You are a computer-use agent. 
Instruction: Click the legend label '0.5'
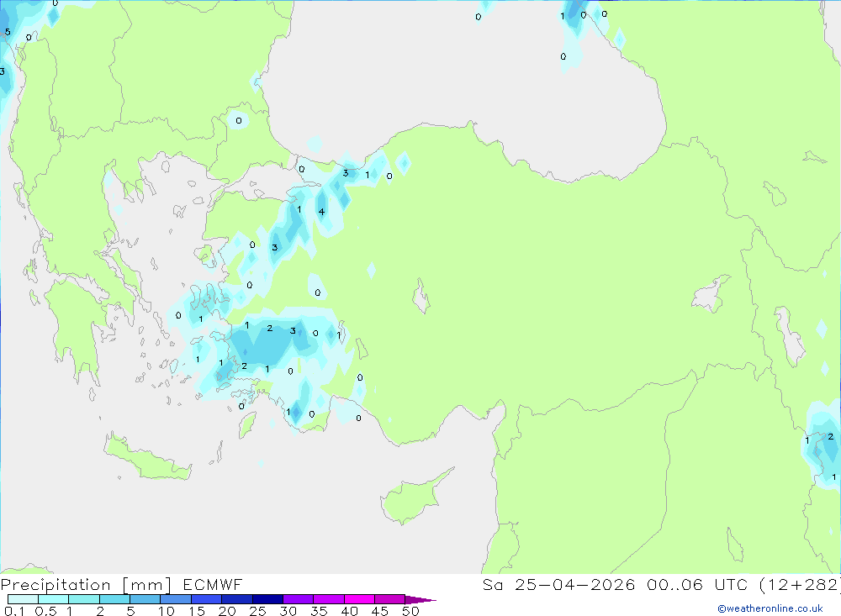click(x=45, y=611)
